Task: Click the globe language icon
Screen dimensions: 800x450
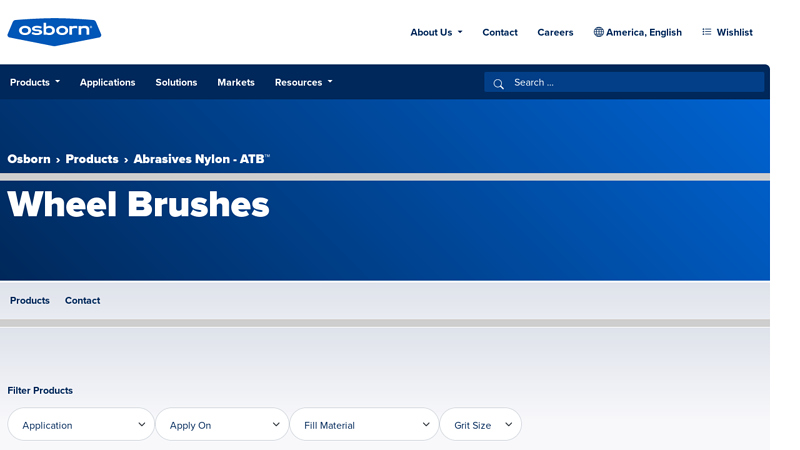Action: click(599, 32)
